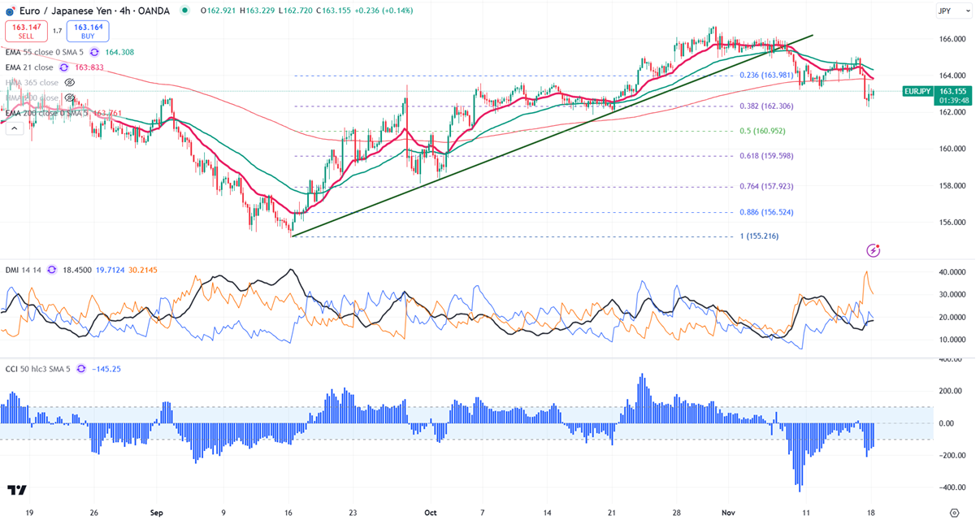Click the SELL 163.147 button
Viewport: 980px width, 520px height.
[x=26, y=32]
